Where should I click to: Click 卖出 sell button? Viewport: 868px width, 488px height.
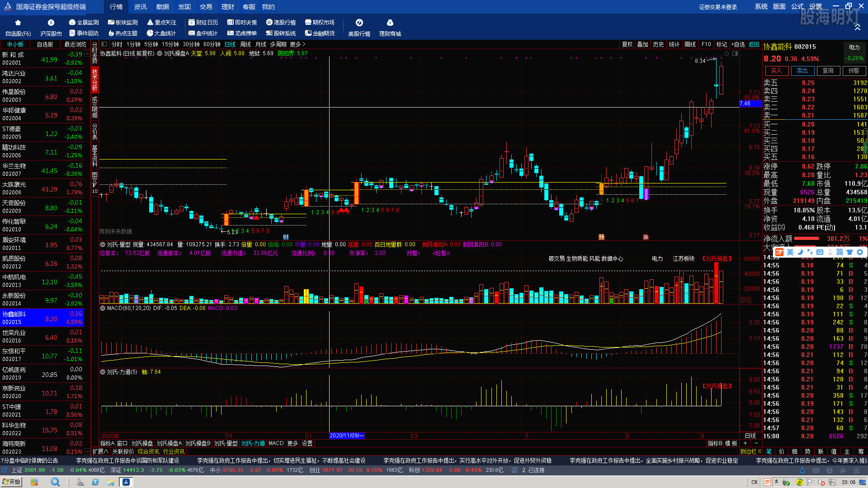(x=802, y=70)
